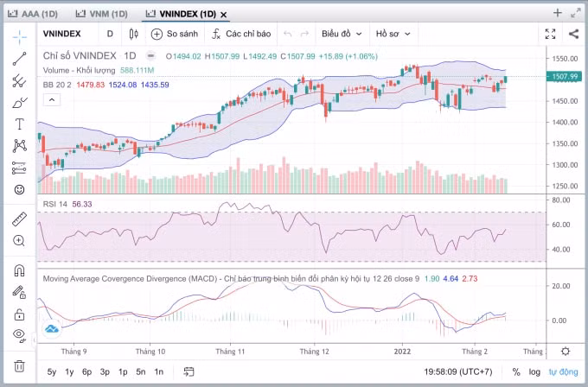Click So sánh compare button
Screen dimensions: 588x387
click(175, 34)
